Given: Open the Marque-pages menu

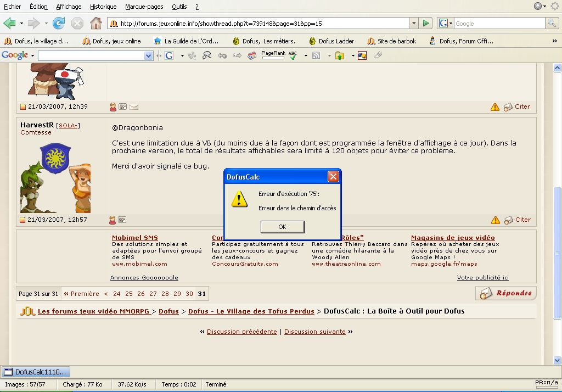Looking at the screenshot, I should pos(144,7).
